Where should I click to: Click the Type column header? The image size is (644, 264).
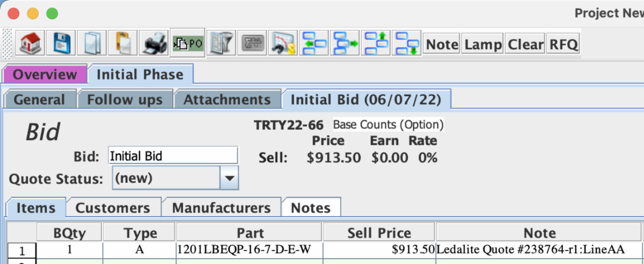[140, 233]
